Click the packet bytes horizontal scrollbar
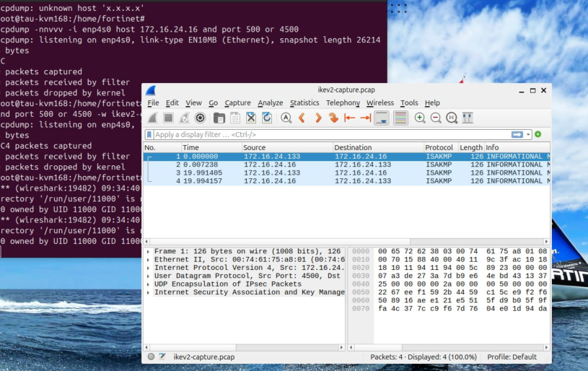This screenshot has width=588, height=371. 449,347
